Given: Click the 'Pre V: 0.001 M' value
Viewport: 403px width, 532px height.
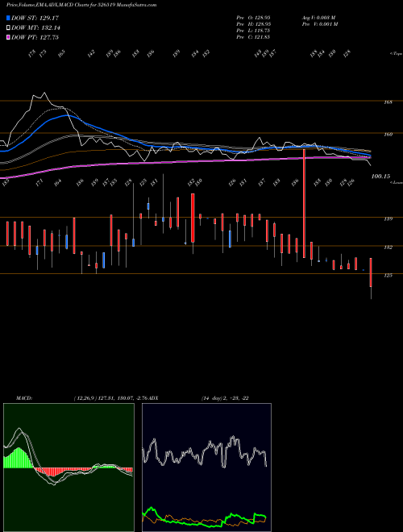Looking at the screenshot, I should [319, 24].
